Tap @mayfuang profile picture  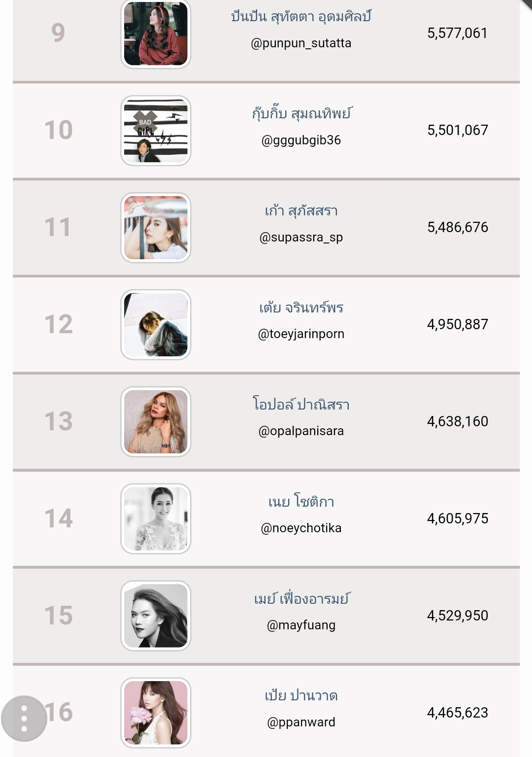tap(156, 616)
